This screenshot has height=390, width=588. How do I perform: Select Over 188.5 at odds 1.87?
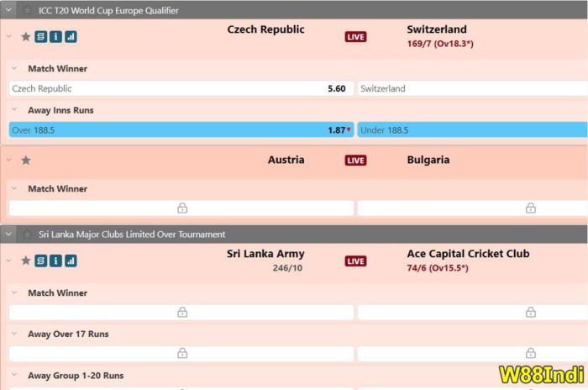point(181,130)
